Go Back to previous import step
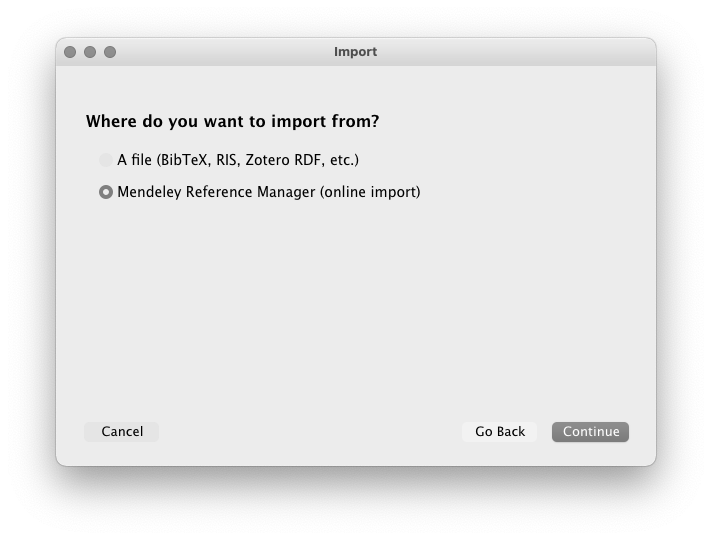The width and height of the screenshot is (712, 540). click(x=499, y=431)
